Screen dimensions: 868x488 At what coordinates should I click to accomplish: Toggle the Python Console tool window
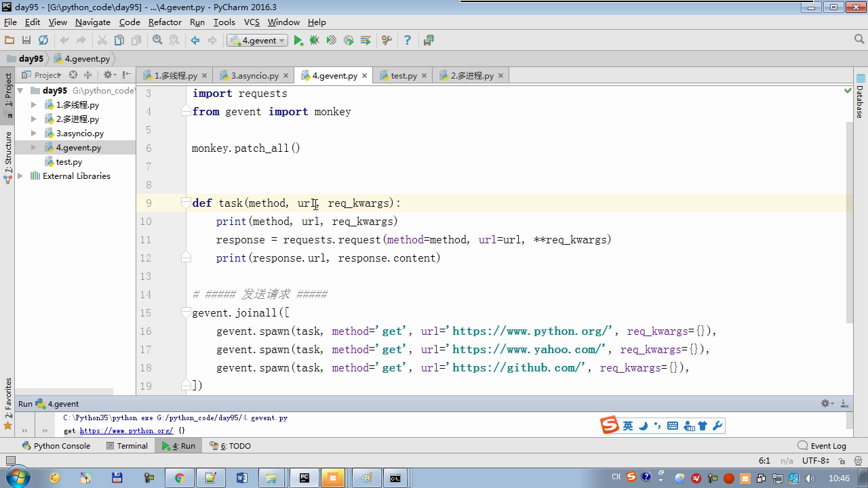(x=56, y=446)
